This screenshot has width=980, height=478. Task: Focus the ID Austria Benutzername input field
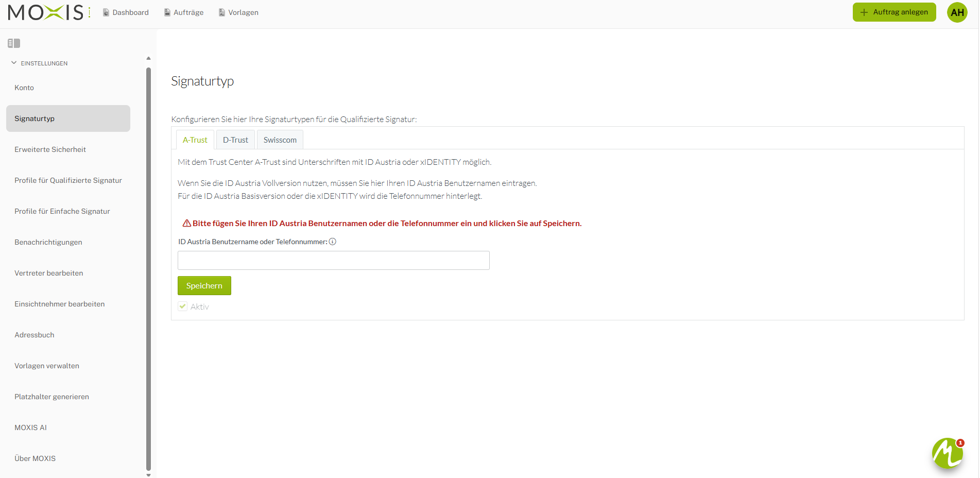pos(334,261)
